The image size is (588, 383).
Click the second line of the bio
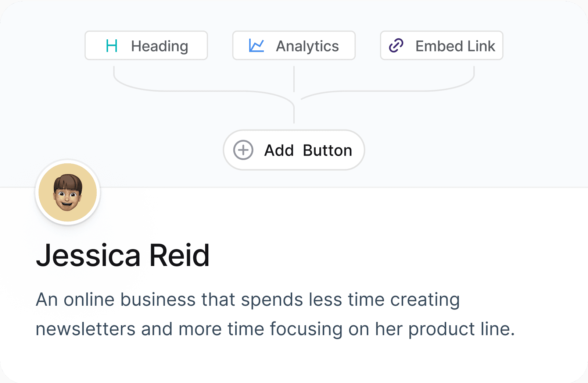275,329
